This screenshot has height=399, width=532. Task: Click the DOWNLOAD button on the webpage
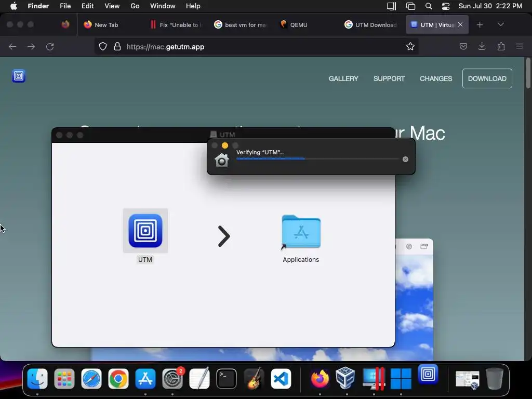tap(487, 79)
